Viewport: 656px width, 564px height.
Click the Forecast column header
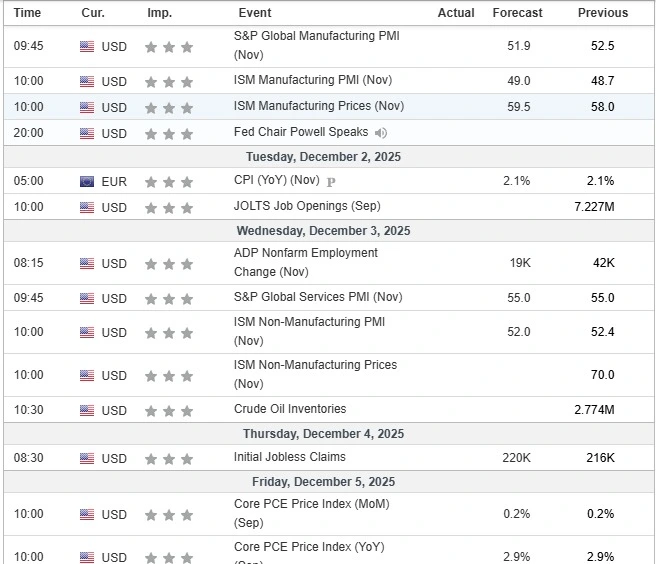coord(517,13)
